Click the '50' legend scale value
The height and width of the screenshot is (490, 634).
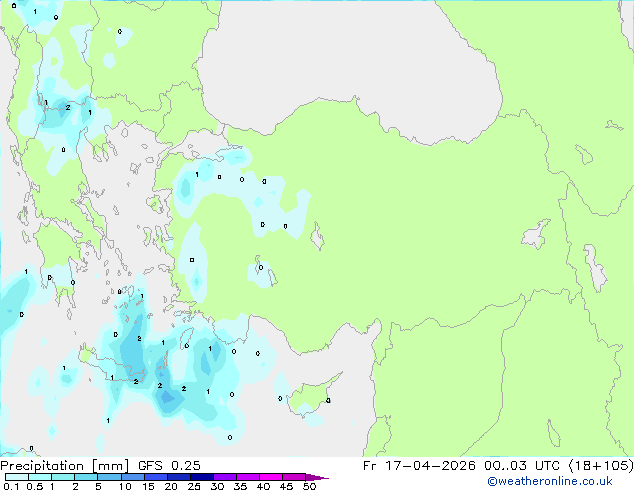pos(309,486)
